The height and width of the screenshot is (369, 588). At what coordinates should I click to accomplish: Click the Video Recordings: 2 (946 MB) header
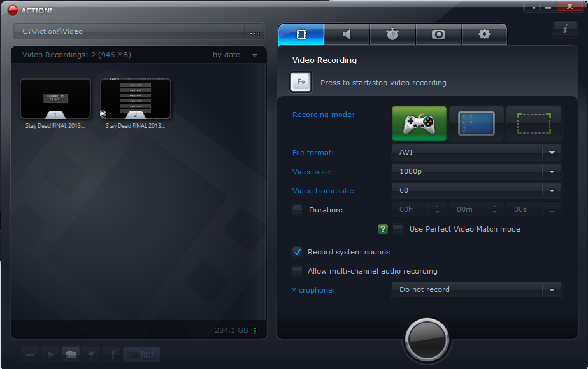(x=76, y=55)
